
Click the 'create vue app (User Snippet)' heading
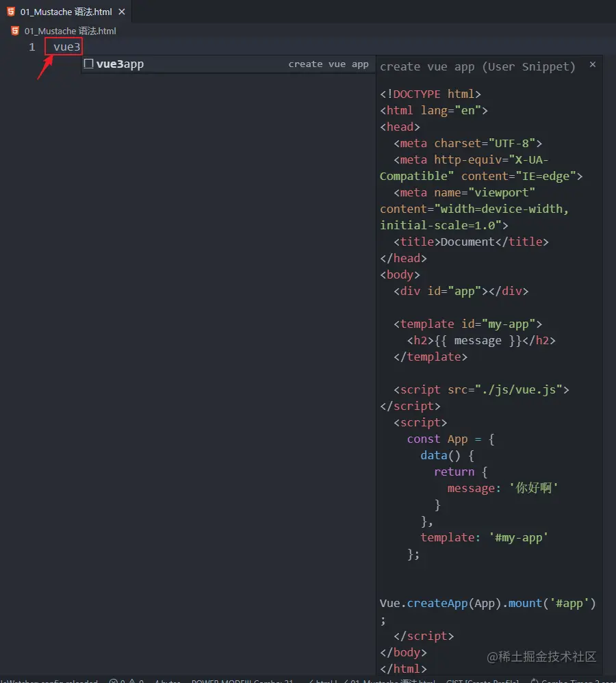point(478,66)
